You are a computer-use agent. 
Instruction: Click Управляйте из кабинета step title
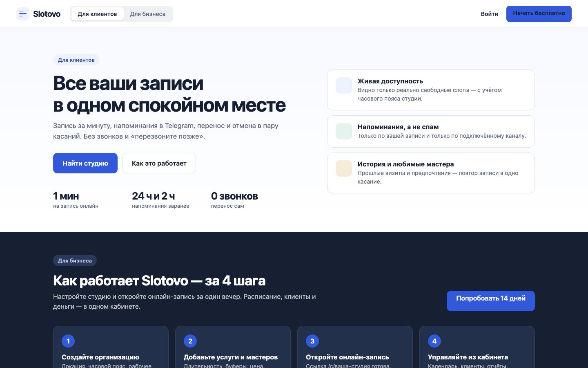[468, 357]
